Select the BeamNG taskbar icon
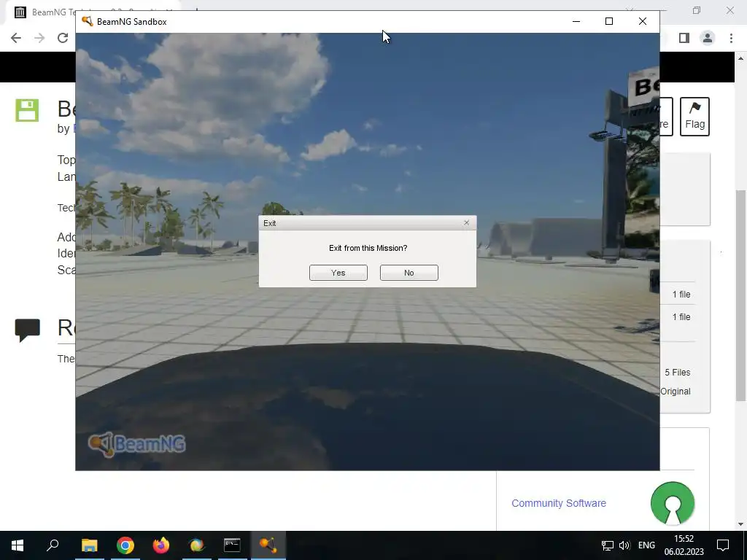The width and height of the screenshot is (747, 560). [268, 545]
